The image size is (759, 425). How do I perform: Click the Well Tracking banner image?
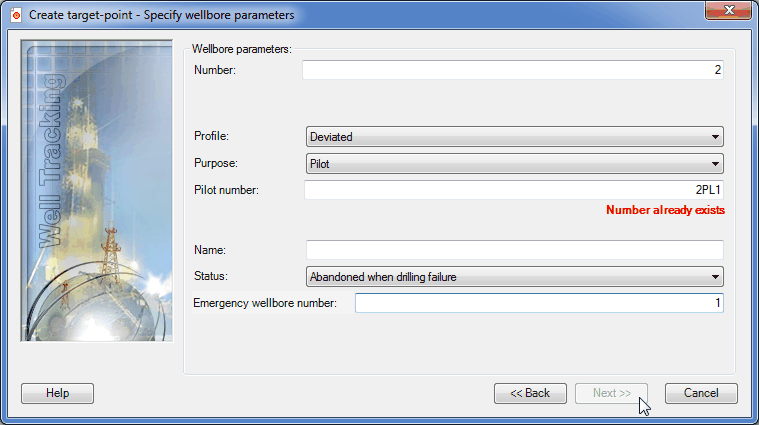coord(96,191)
